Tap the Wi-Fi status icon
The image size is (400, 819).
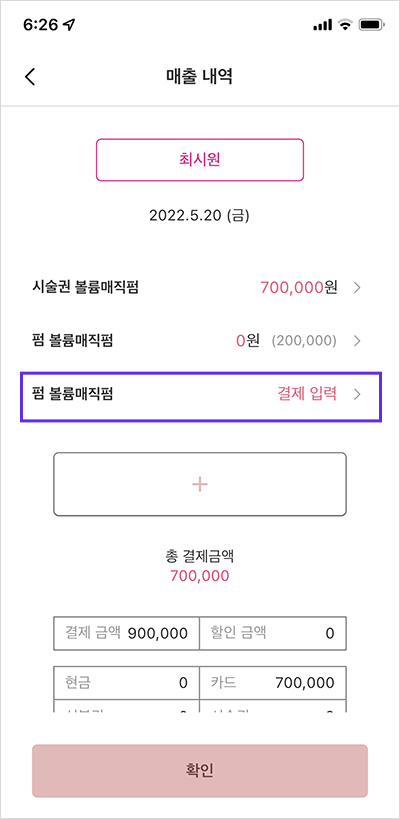(345, 25)
